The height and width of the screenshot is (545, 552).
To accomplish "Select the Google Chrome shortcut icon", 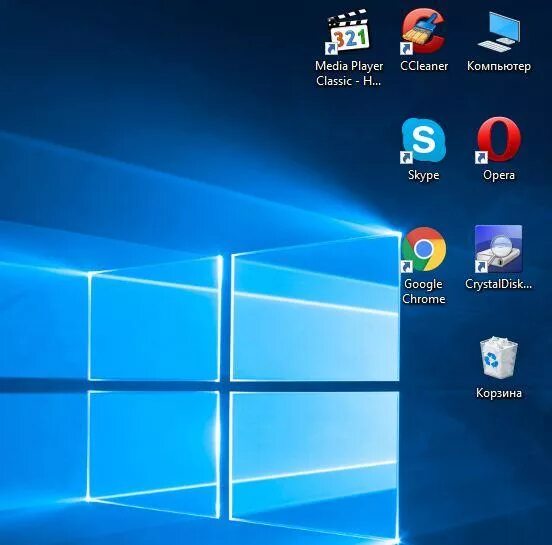I will pos(424,250).
